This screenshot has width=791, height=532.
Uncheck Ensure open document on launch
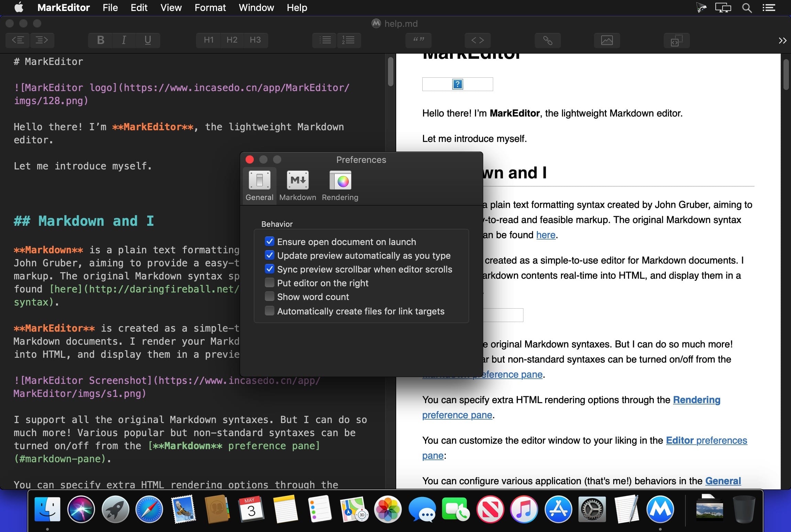(x=270, y=241)
